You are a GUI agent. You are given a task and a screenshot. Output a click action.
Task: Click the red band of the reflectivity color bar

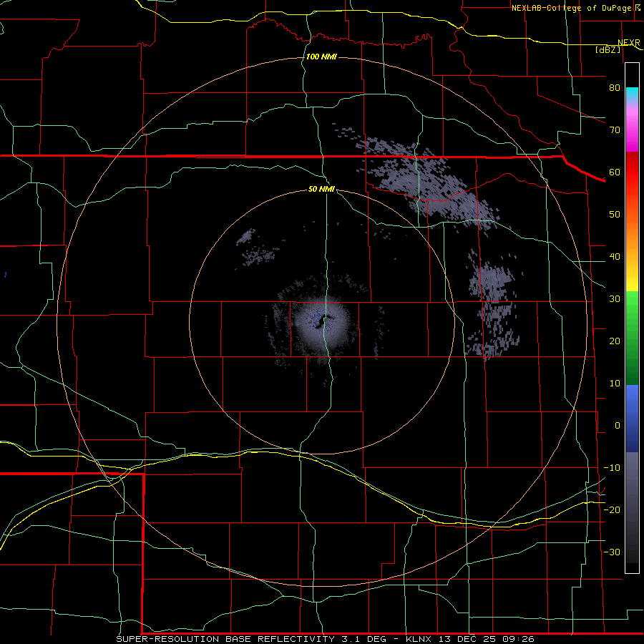coord(632,172)
